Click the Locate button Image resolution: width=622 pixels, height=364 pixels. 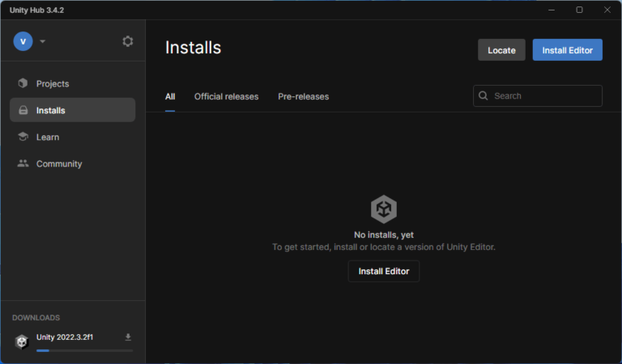tap(501, 50)
